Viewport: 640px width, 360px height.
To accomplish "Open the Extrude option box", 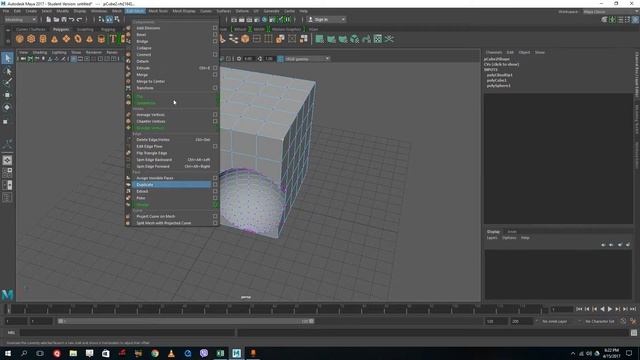I will tap(215, 68).
